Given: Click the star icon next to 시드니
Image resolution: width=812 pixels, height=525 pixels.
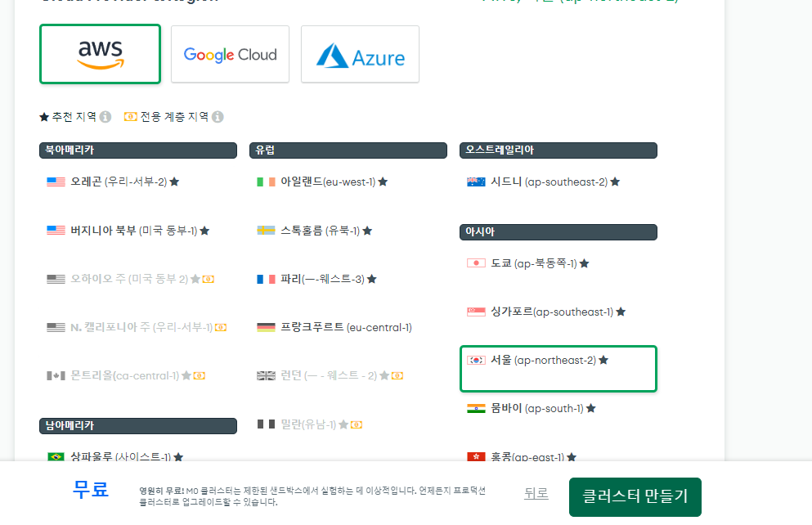Looking at the screenshot, I should coord(615,182).
